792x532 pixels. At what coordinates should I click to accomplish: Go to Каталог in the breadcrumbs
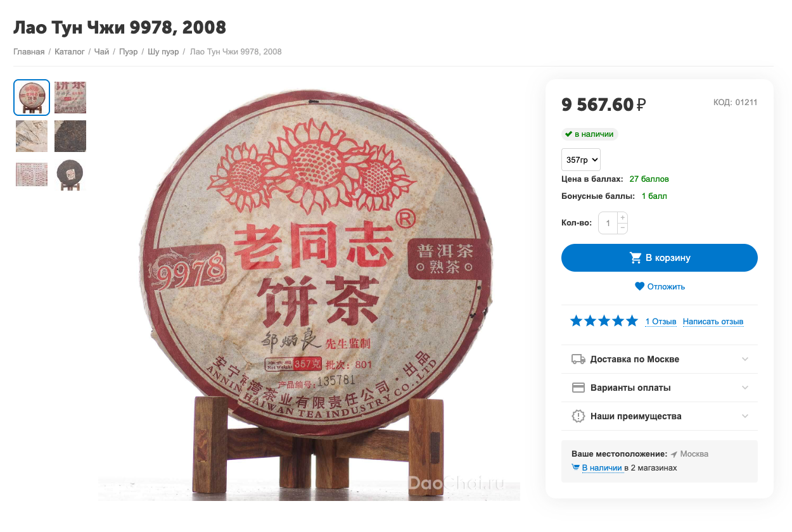tap(70, 51)
